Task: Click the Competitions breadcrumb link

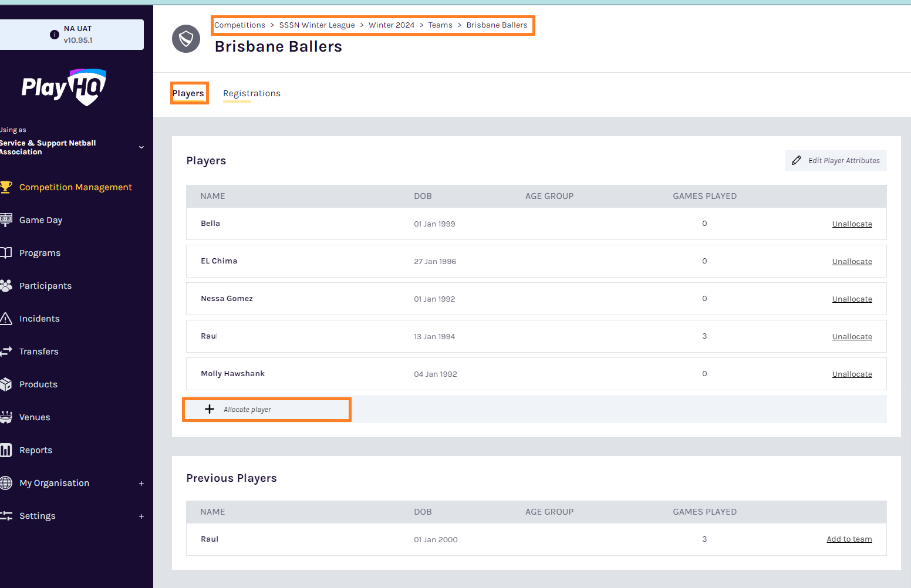Action: click(x=239, y=25)
